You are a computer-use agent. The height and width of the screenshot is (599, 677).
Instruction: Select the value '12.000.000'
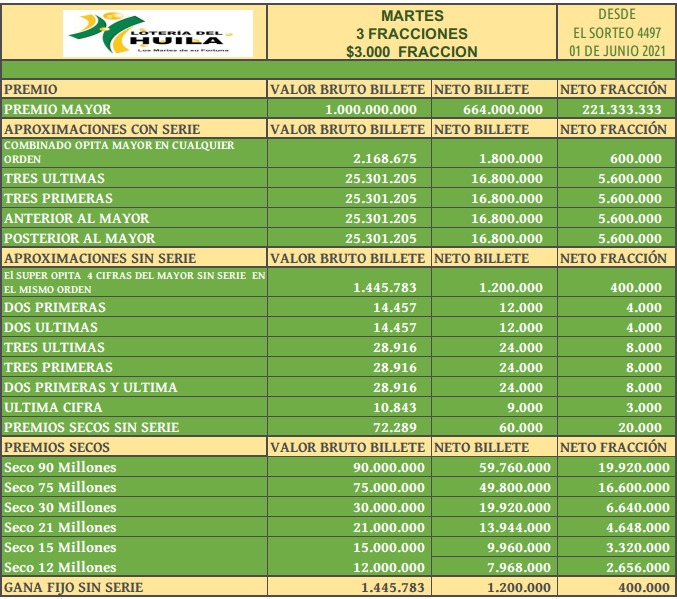(389, 567)
